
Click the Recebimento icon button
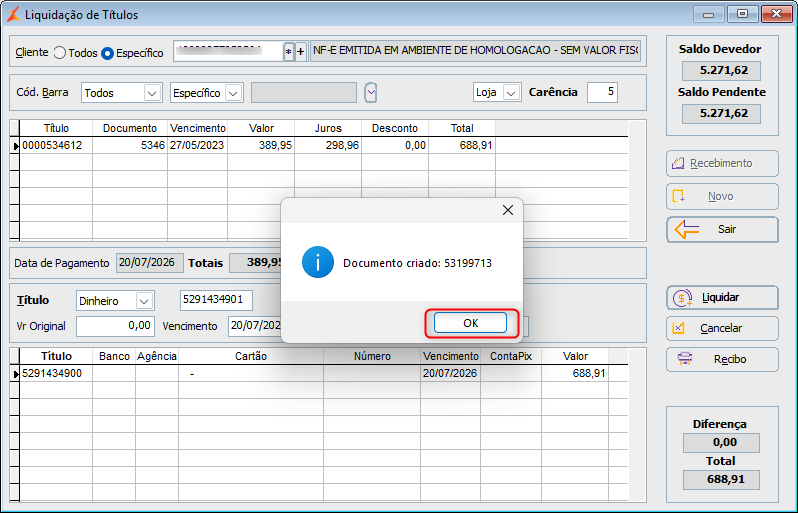click(x=722, y=163)
